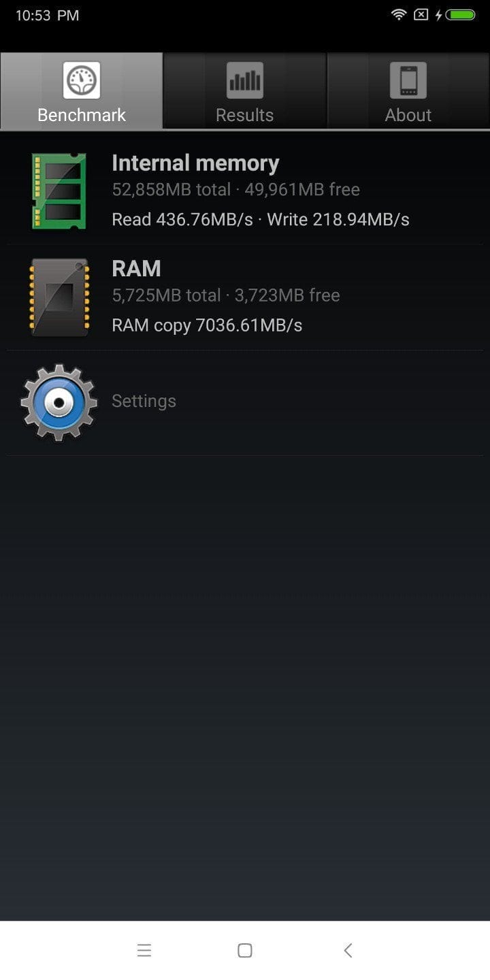Tap the Results bar chart icon
The image size is (490, 980).
point(245,80)
